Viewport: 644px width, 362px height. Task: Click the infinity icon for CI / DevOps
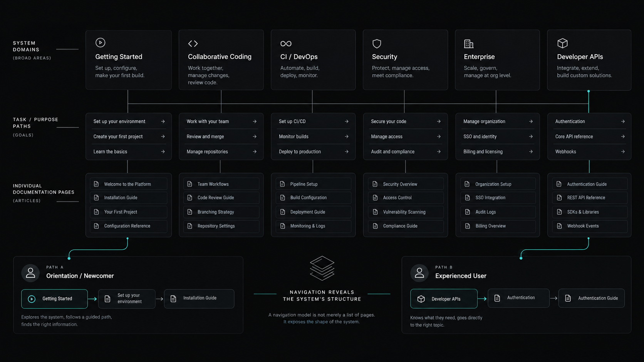[x=286, y=43]
